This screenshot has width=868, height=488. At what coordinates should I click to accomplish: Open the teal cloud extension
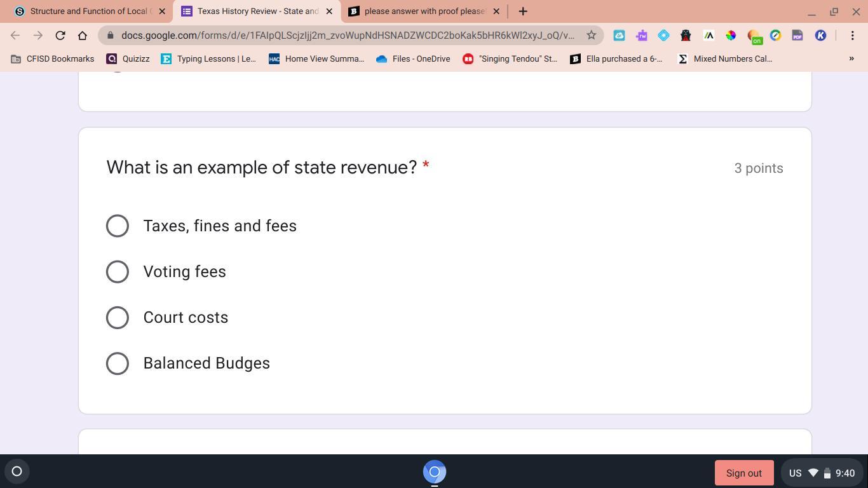click(x=619, y=36)
